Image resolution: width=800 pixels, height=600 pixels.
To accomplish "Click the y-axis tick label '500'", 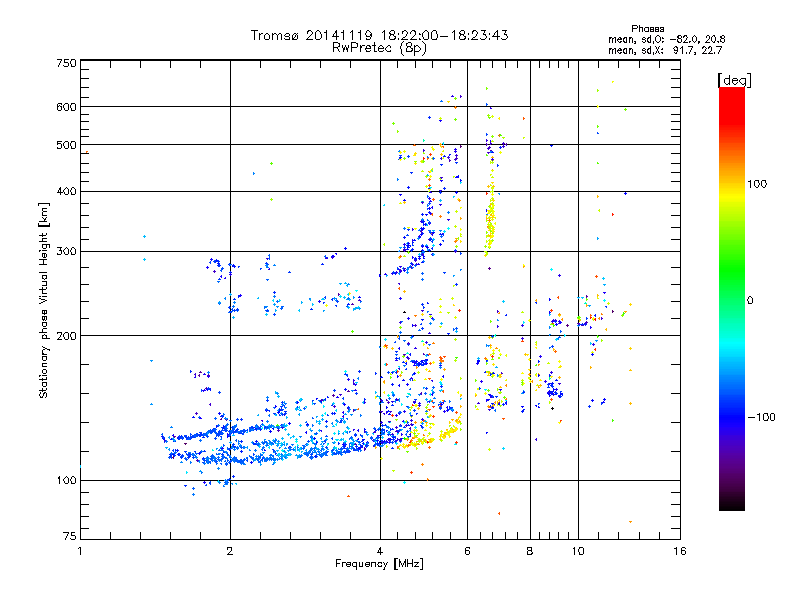I will (x=66, y=145).
